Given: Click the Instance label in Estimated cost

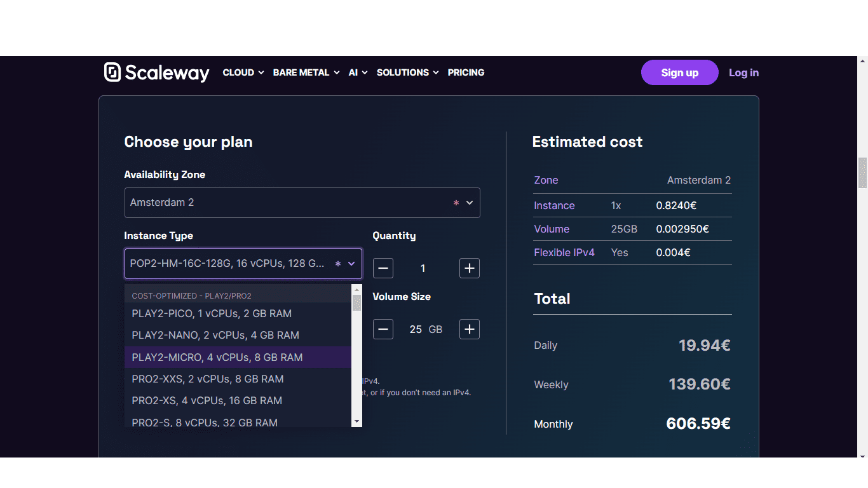Looking at the screenshot, I should pyautogui.click(x=554, y=205).
